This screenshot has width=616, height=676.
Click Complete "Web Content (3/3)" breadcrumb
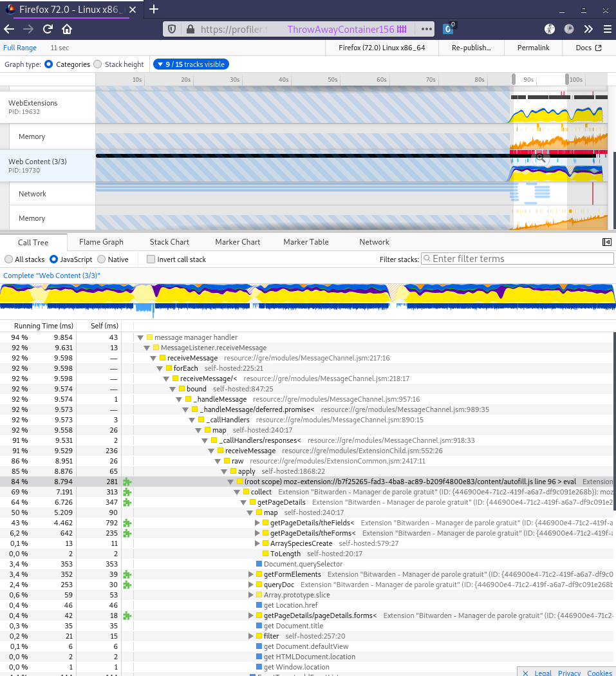click(x=51, y=276)
